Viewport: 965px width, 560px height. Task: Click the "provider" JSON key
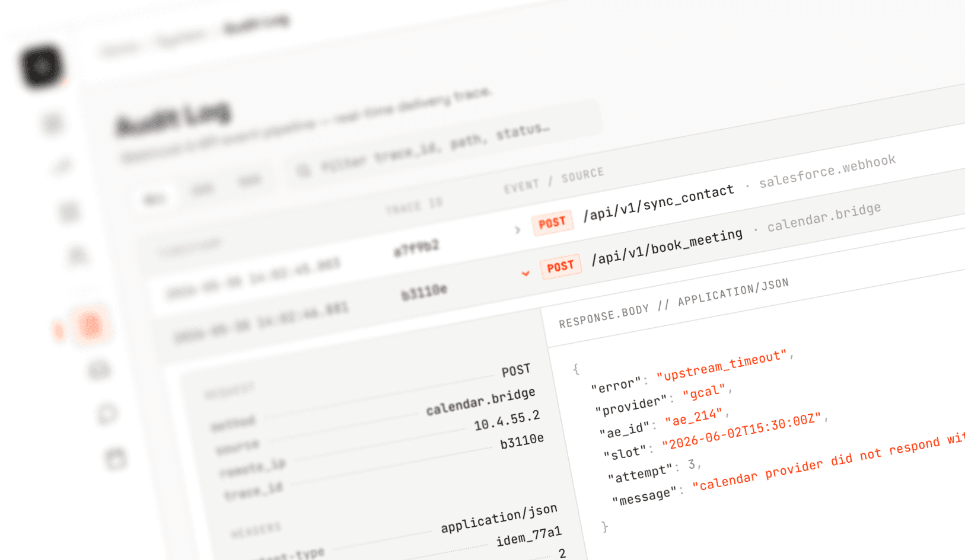(x=632, y=405)
